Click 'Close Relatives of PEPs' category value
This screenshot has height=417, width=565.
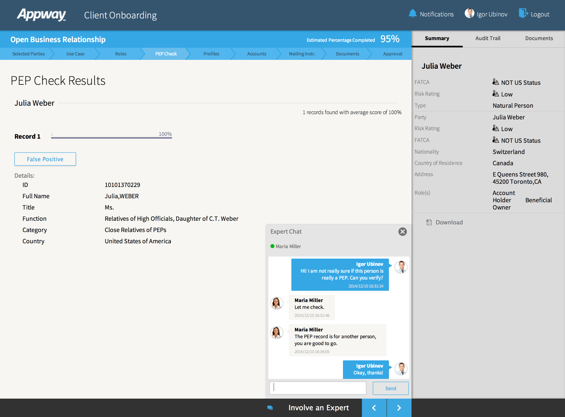(135, 230)
